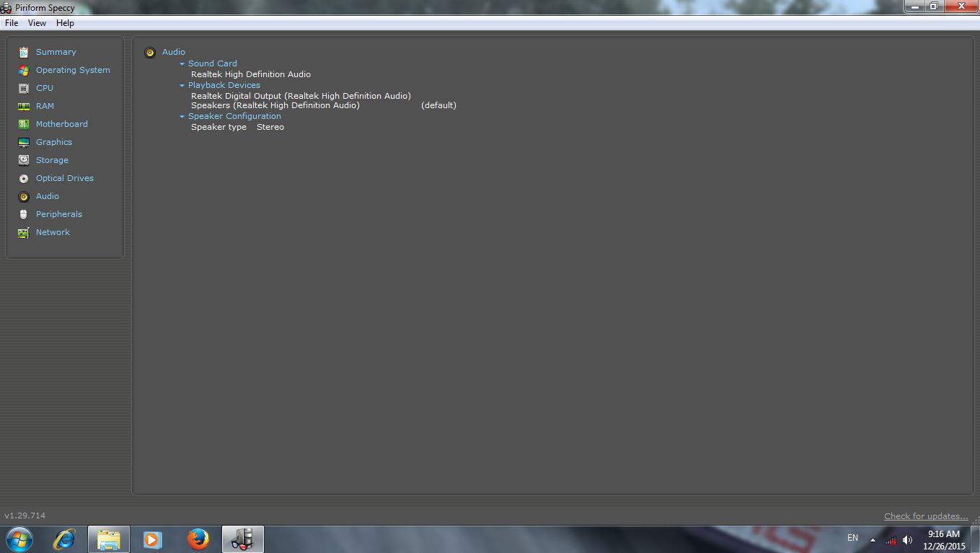The height and width of the screenshot is (553, 980).
Task: Click the Speccy taskbar button
Action: [243, 539]
